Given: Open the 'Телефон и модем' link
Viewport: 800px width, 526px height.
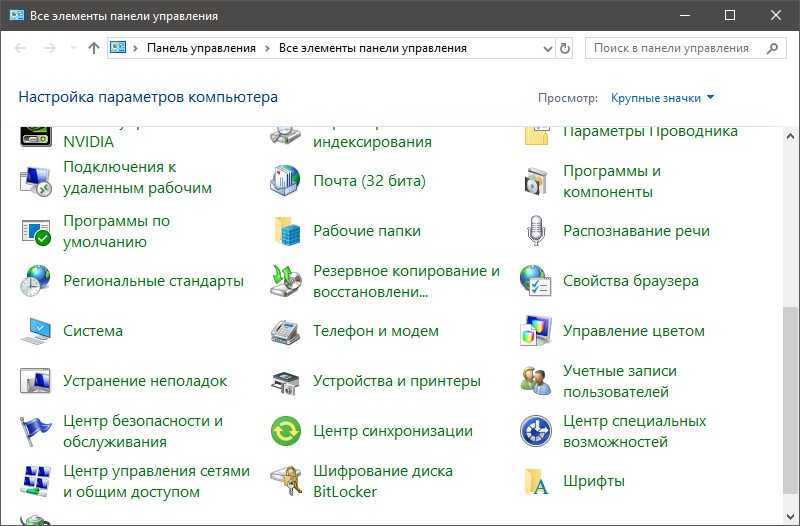Looking at the screenshot, I should coord(376,331).
